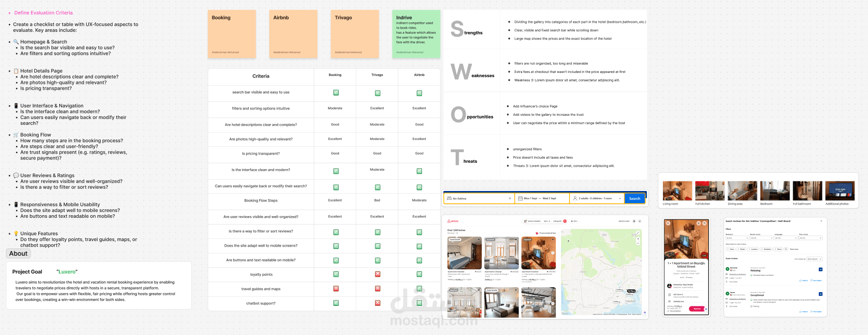This screenshot has width=868, height=335.
Task: Open the Sort reviews by dropdown
Action: 814,259
